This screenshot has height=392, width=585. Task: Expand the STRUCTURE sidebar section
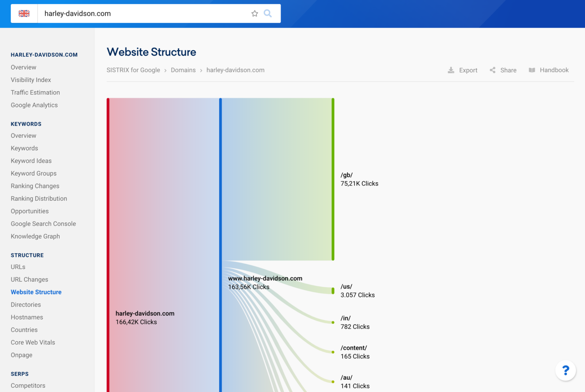[x=27, y=255]
